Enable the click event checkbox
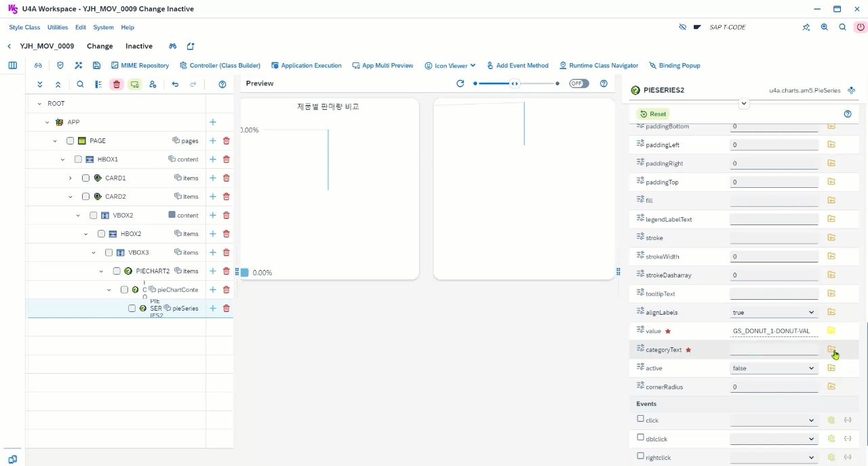The width and height of the screenshot is (868, 466). 641,419
